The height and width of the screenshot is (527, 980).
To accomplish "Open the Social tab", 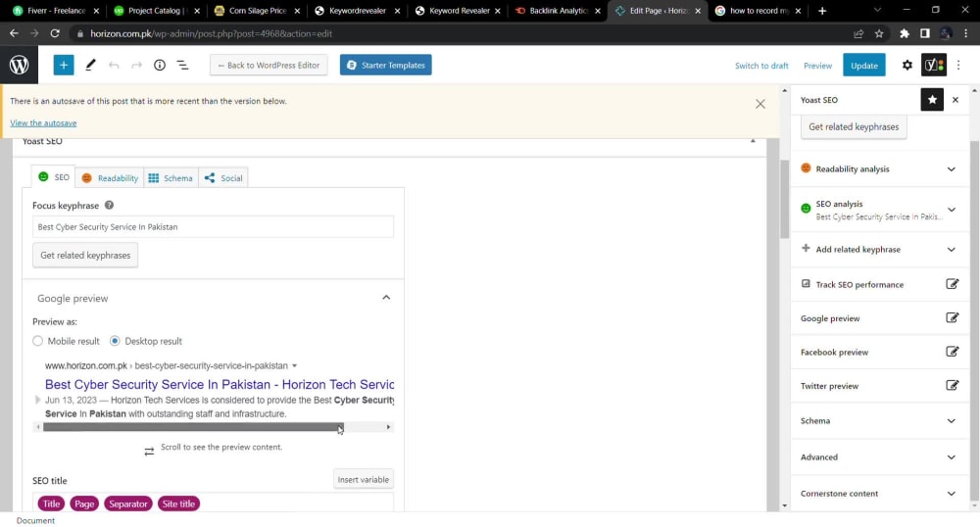I will pyautogui.click(x=223, y=178).
